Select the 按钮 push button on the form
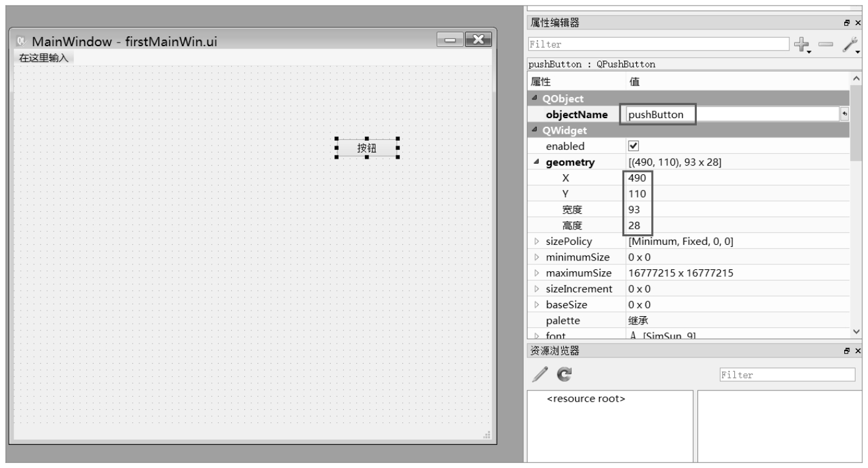This screenshot has width=868, height=468. (x=367, y=148)
